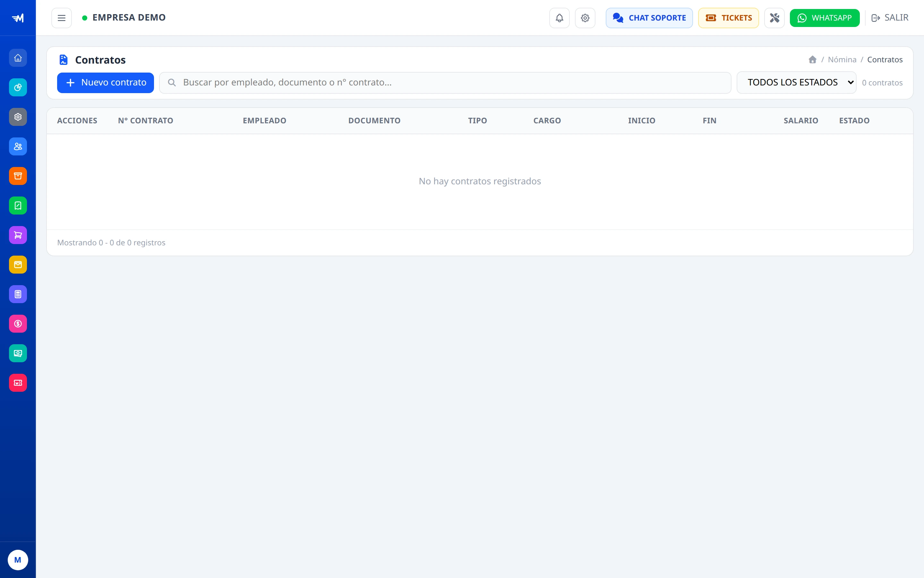Click the WhatsApp button
This screenshot has height=578, width=924.
point(825,18)
